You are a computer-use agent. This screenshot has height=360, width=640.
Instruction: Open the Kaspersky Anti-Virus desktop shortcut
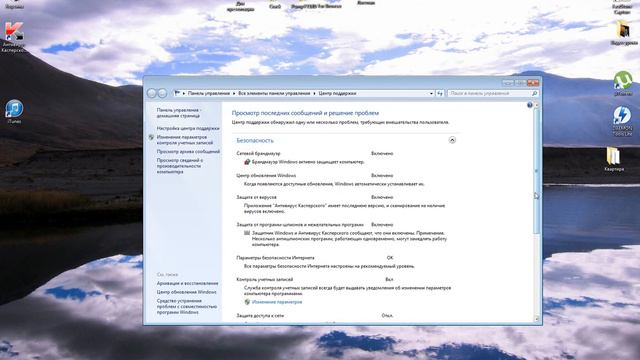[13, 37]
